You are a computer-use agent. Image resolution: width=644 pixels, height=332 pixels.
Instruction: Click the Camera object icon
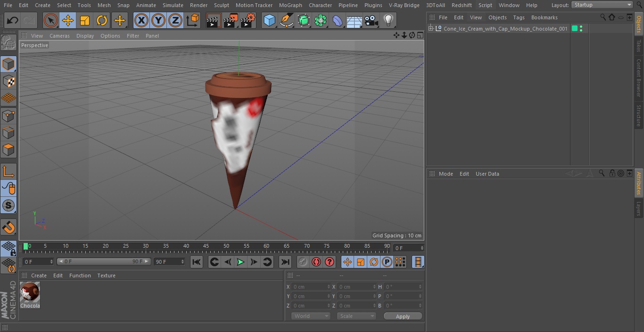pos(372,20)
